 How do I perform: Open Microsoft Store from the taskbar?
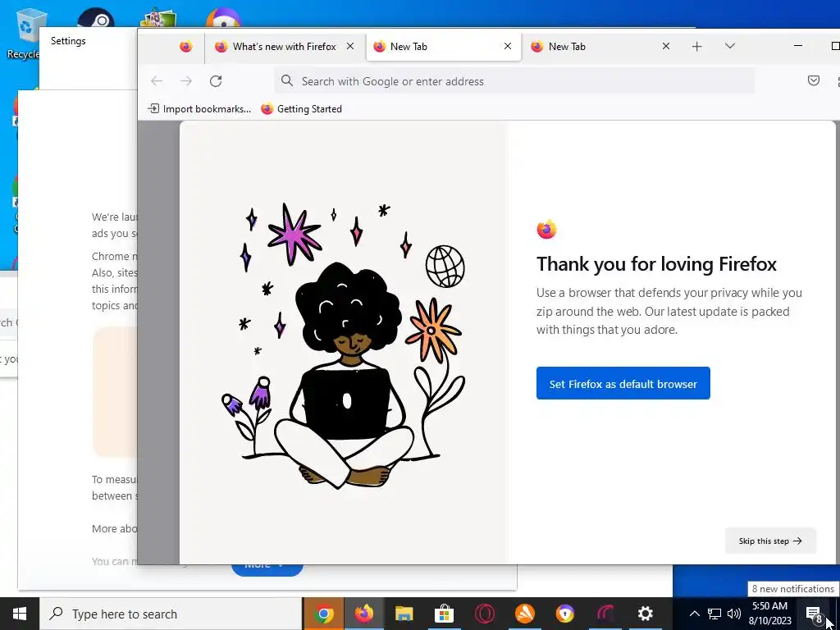(444, 614)
